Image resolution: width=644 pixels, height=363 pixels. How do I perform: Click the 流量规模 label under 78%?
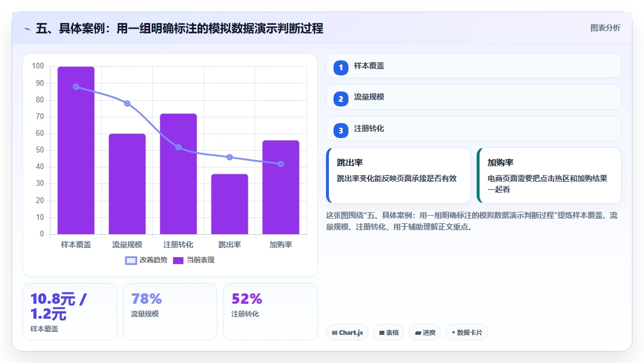144,314
